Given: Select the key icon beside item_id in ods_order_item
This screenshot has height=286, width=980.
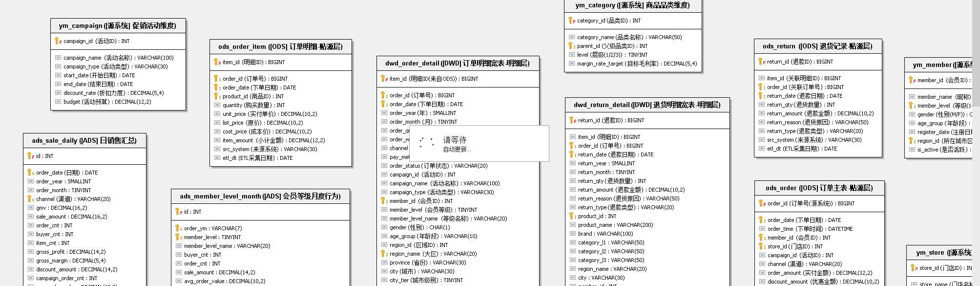Looking at the screenshot, I should [x=217, y=62].
